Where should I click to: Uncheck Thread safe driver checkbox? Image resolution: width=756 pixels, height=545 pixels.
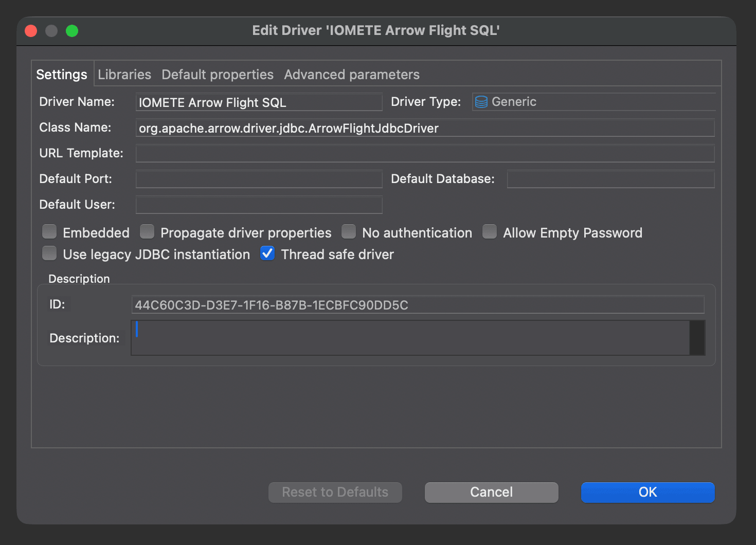[x=267, y=253]
